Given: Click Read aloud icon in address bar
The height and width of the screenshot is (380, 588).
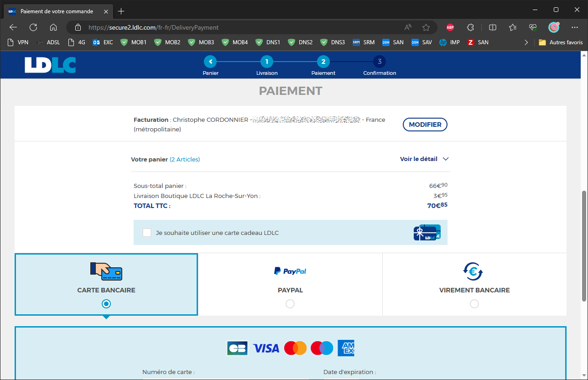Looking at the screenshot, I should [x=408, y=27].
